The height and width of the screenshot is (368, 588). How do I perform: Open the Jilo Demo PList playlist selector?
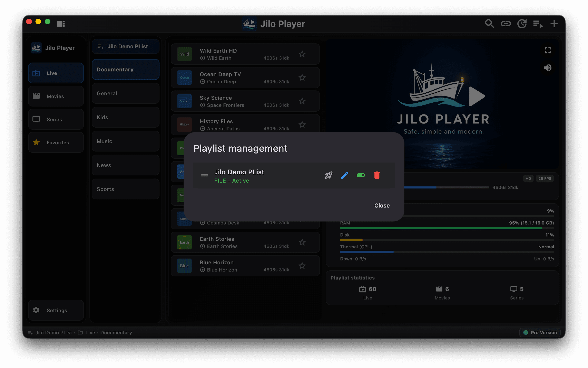coord(126,46)
